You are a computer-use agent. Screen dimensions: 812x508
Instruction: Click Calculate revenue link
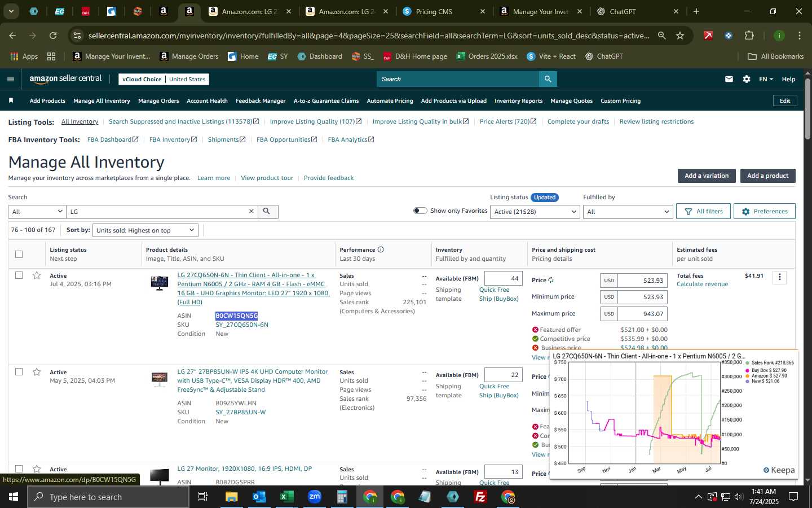(x=702, y=284)
